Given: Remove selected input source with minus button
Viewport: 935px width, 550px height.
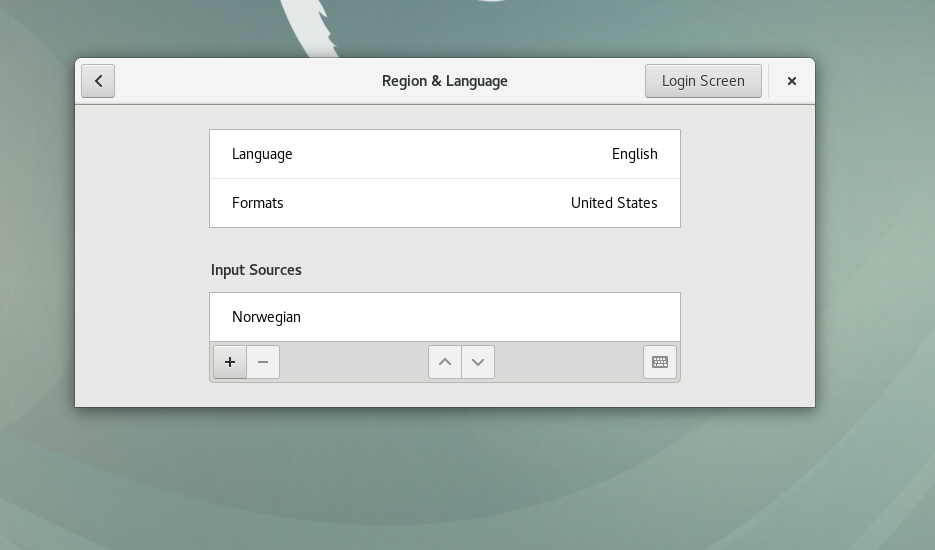Looking at the screenshot, I should point(263,362).
